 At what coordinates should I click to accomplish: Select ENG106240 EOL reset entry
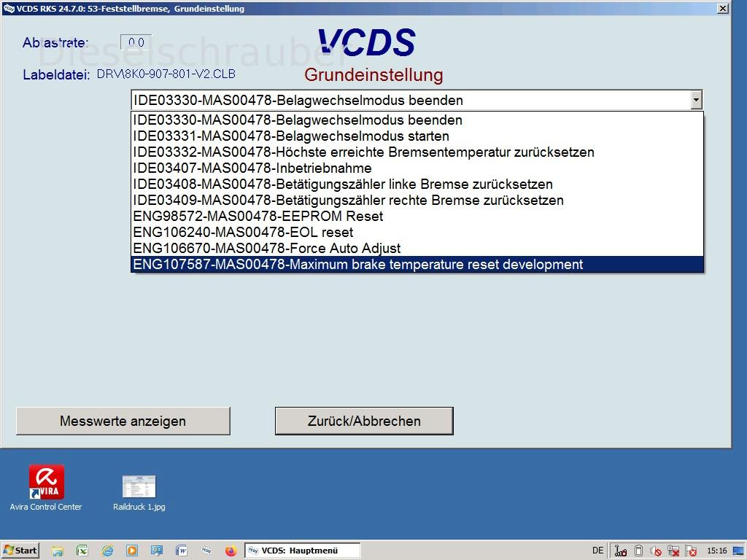[417, 233]
